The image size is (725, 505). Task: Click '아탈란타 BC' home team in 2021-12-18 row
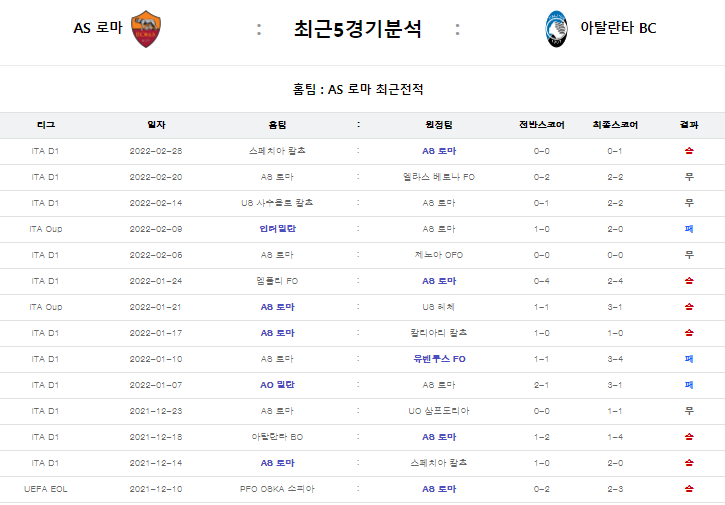point(277,437)
